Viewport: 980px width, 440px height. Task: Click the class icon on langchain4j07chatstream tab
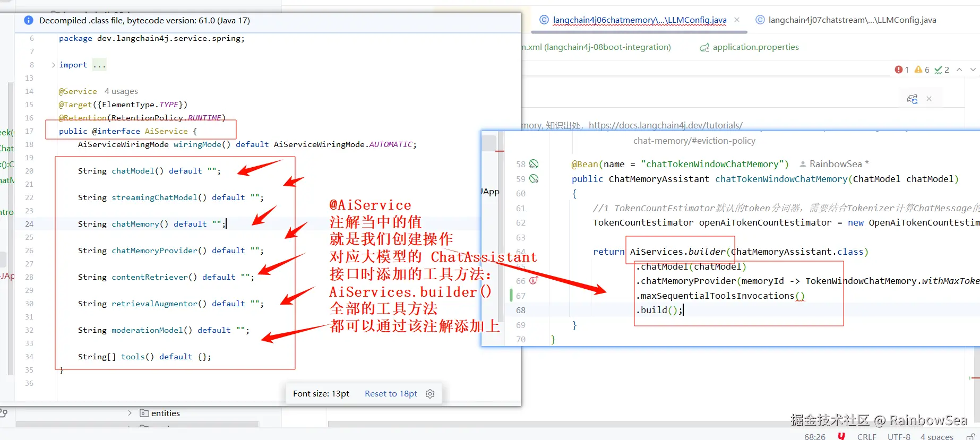[760, 20]
